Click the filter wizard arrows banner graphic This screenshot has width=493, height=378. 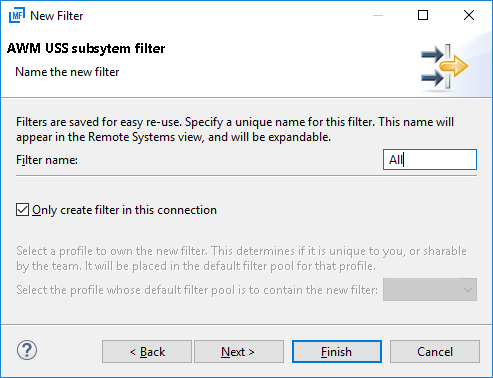(444, 67)
